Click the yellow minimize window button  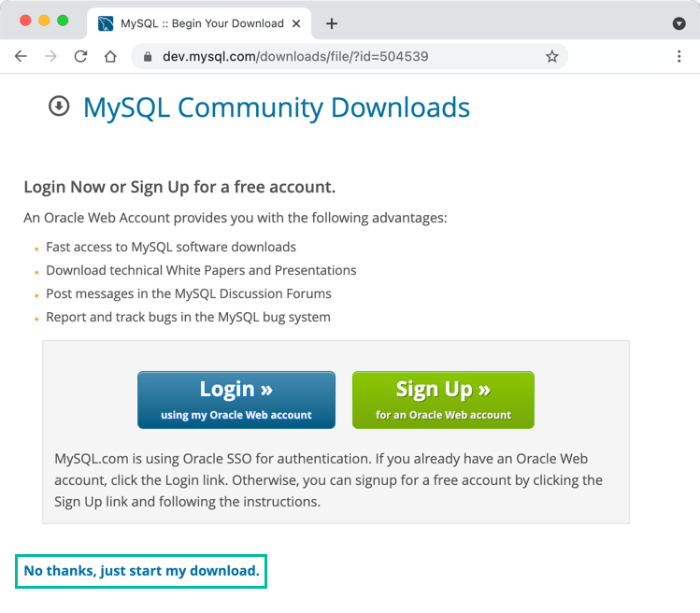click(x=44, y=21)
